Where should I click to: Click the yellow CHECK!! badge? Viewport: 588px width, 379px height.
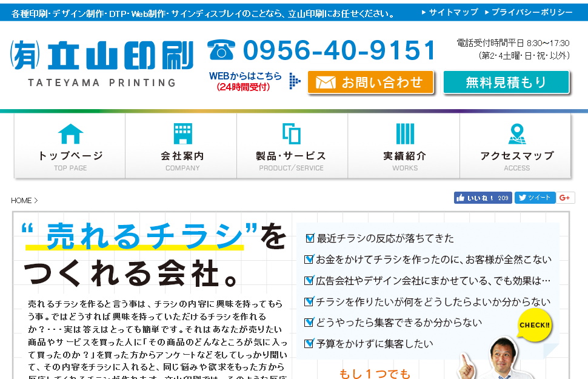coord(534,325)
